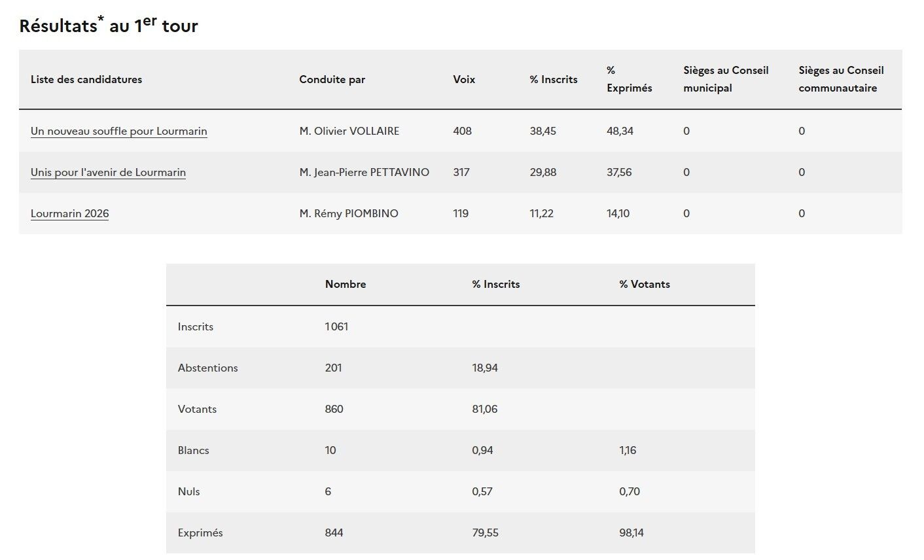This screenshot has width=924, height=560.
Task: Click the '% Exprimés' column header
Action: pos(629,79)
